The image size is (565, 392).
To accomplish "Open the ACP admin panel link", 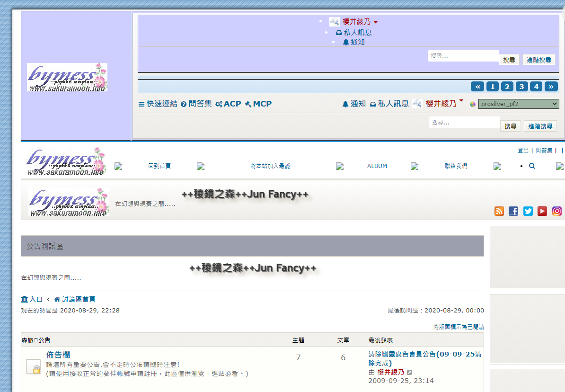I will pos(228,104).
